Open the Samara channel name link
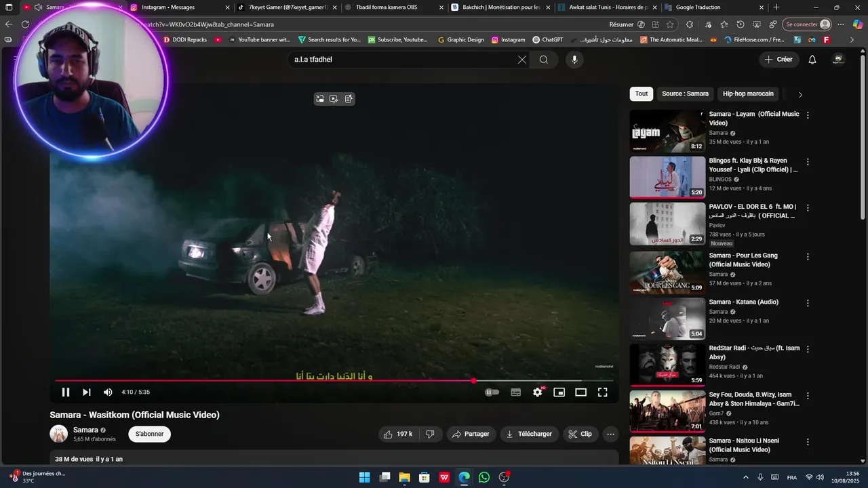The width and height of the screenshot is (868, 488). point(85,430)
